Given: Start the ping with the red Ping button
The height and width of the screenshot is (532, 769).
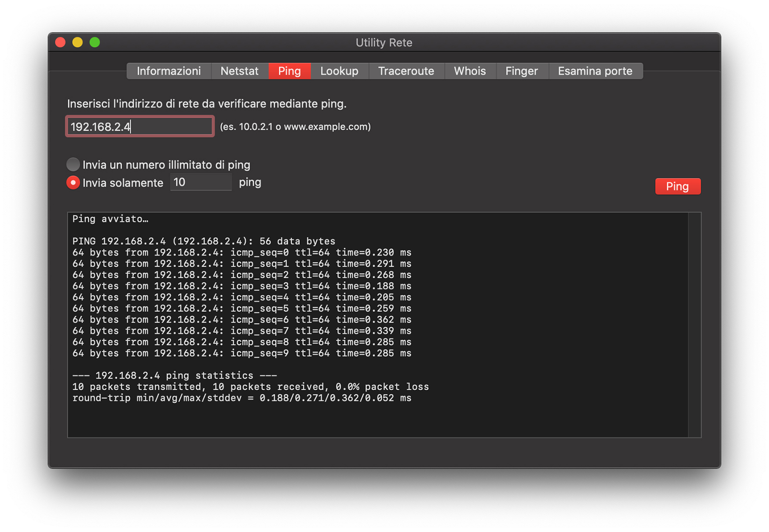Looking at the screenshot, I should pos(678,186).
